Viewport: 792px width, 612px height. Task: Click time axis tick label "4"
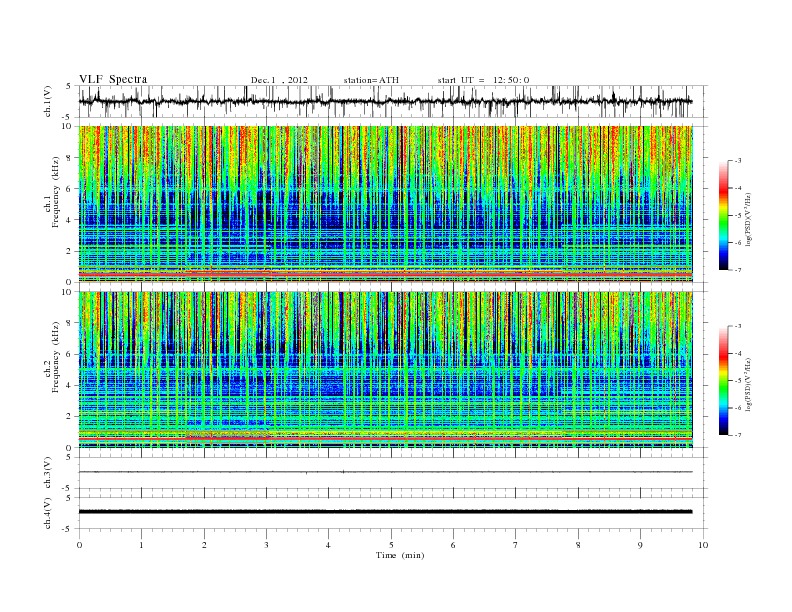tap(328, 545)
